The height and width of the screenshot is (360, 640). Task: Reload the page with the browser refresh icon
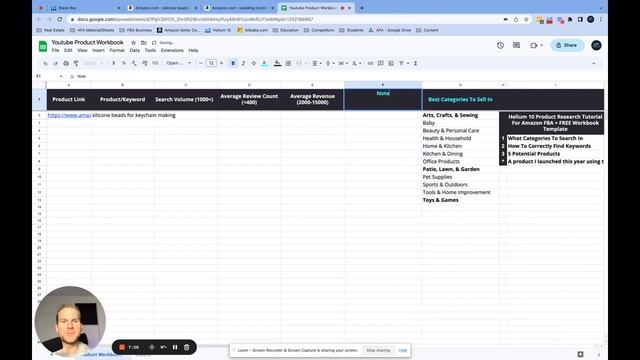(x=60, y=19)
